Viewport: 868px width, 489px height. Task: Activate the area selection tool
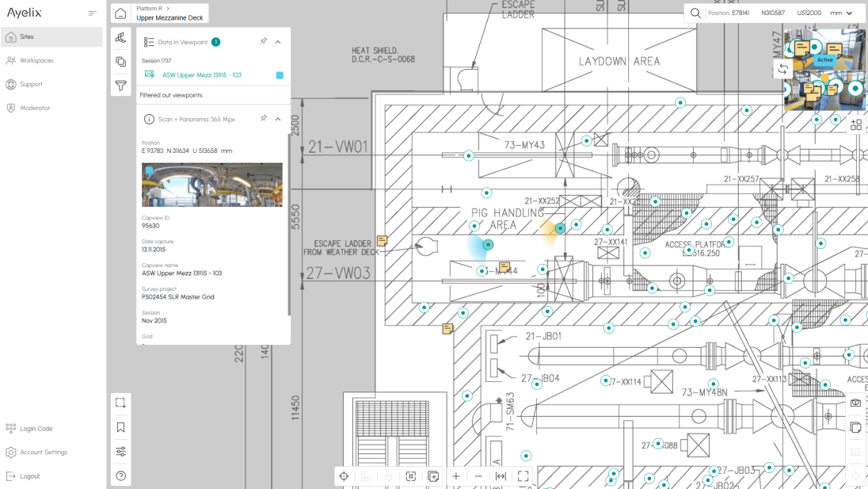(x=120, y=403)
